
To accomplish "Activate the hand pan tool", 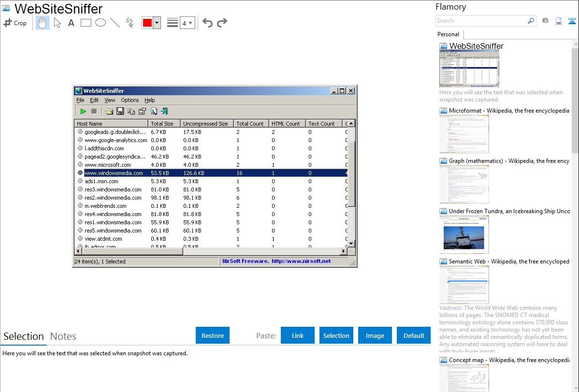I will (43, 23).
